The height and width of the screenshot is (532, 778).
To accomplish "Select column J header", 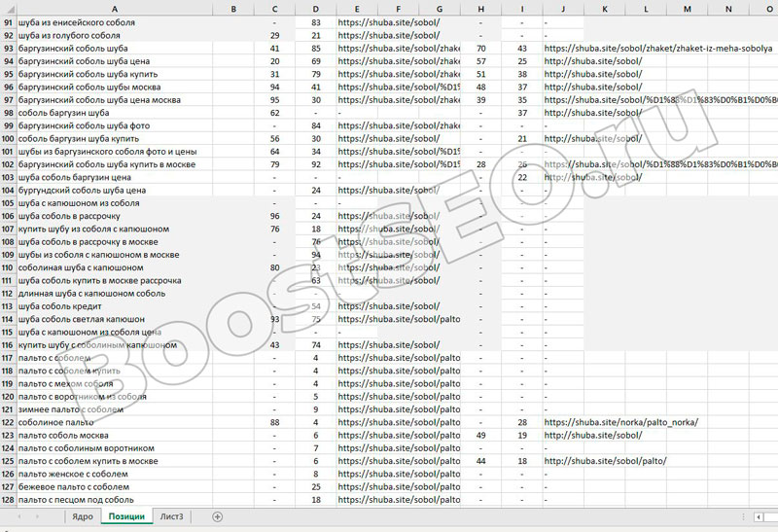I will [563, 9].
